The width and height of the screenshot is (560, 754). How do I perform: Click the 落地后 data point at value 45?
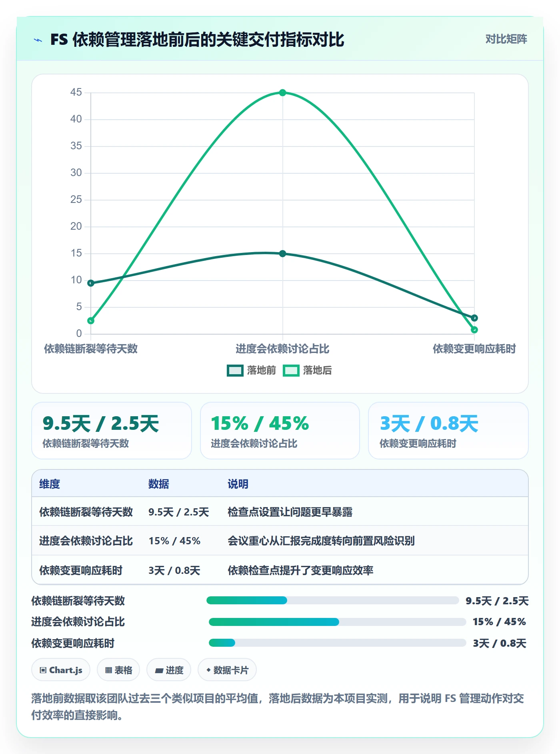(x=282, y=93)
